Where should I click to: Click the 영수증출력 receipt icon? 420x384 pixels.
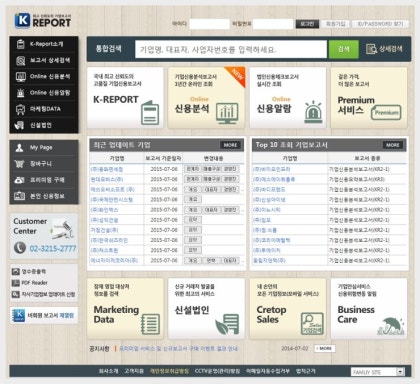tap(15, 272)
